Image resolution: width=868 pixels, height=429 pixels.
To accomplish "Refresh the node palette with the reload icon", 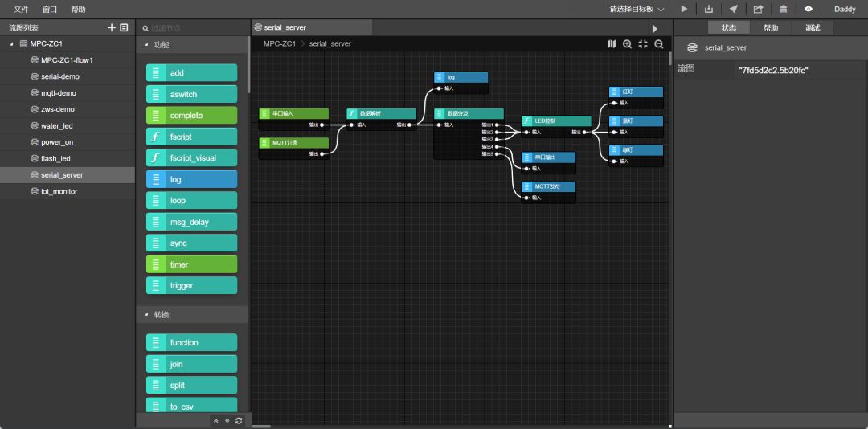I will tap(239, 420).
